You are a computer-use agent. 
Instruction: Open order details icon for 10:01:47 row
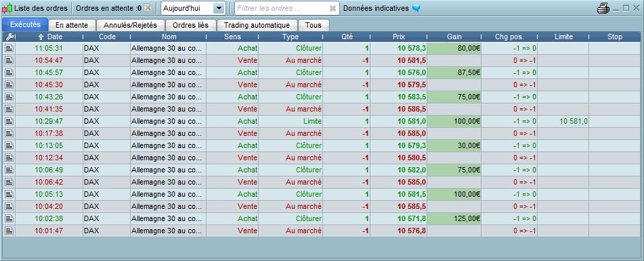[9, 231]
